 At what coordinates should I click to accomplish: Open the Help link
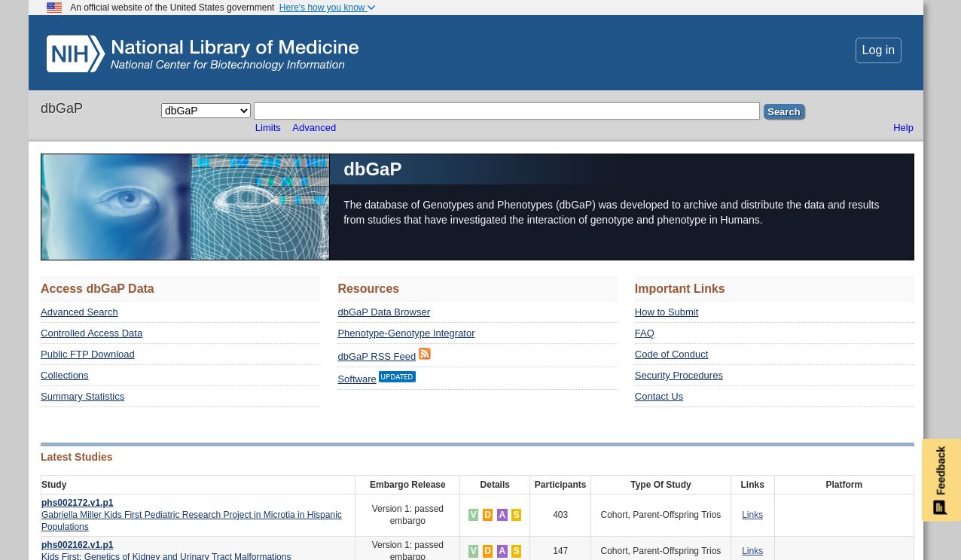[x=903, y=128]
